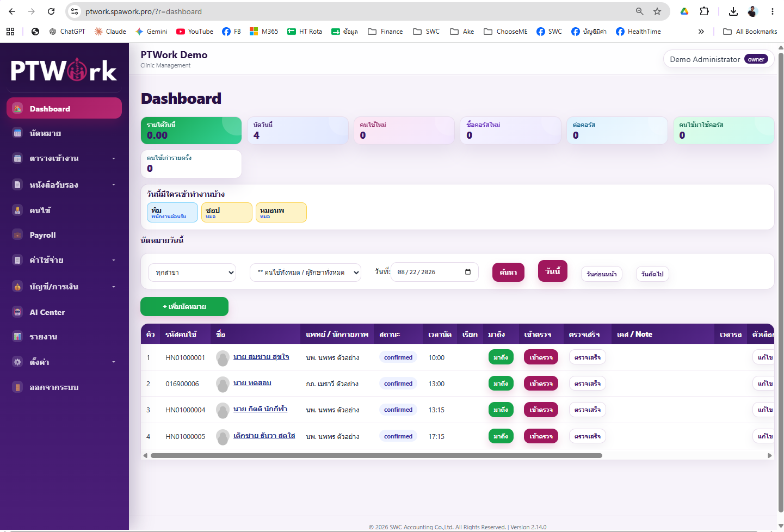Open the Dashboard sidebar icon
Viewport: 784px width, 532px height.
(x=17, y=108)
